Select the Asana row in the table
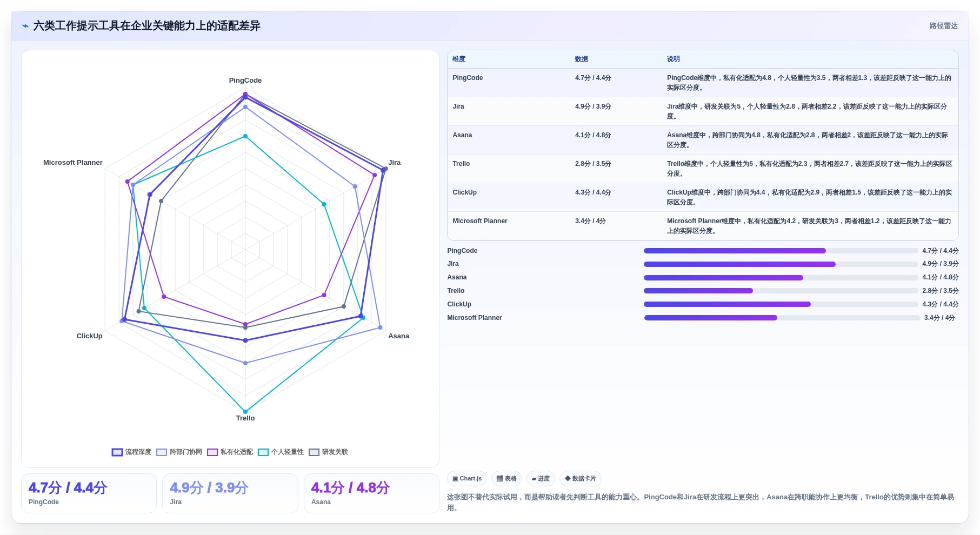The image size is (980, 535). tap(703, 140)
